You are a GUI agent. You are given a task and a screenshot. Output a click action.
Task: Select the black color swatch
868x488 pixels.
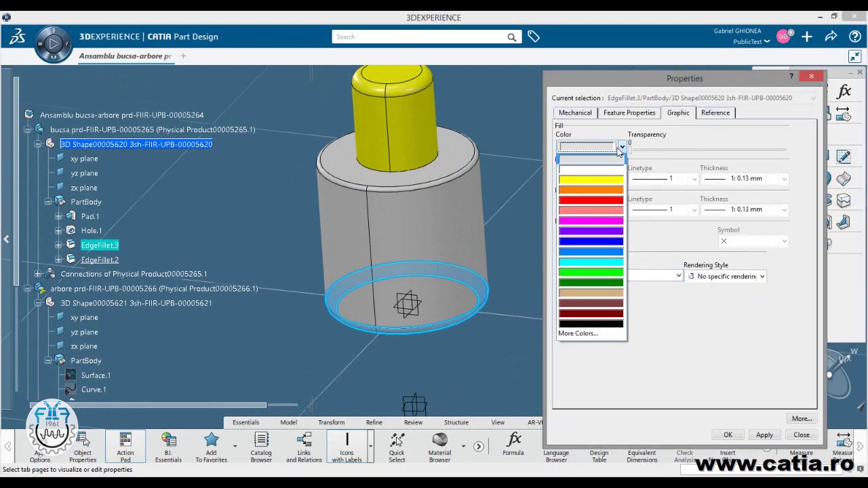tap(591, 324)
